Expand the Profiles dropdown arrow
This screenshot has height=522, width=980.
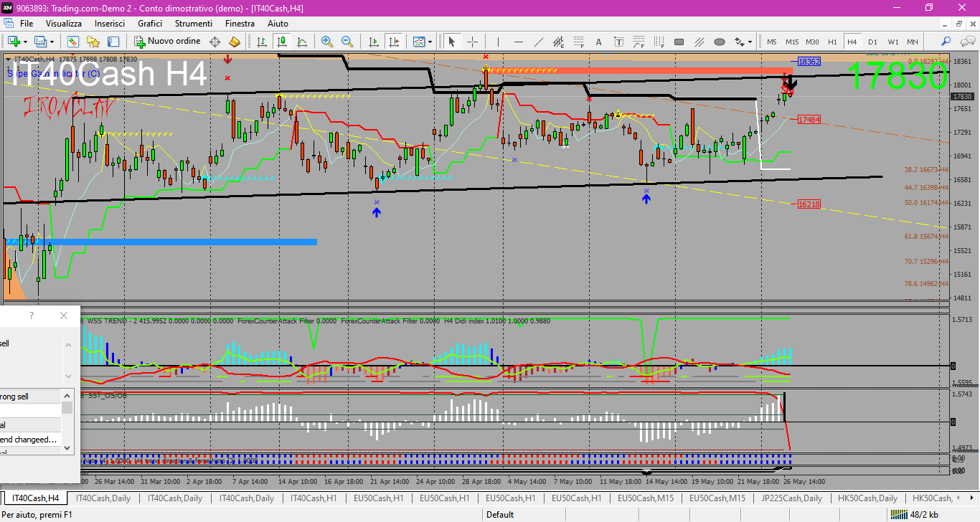coord(52,42)
